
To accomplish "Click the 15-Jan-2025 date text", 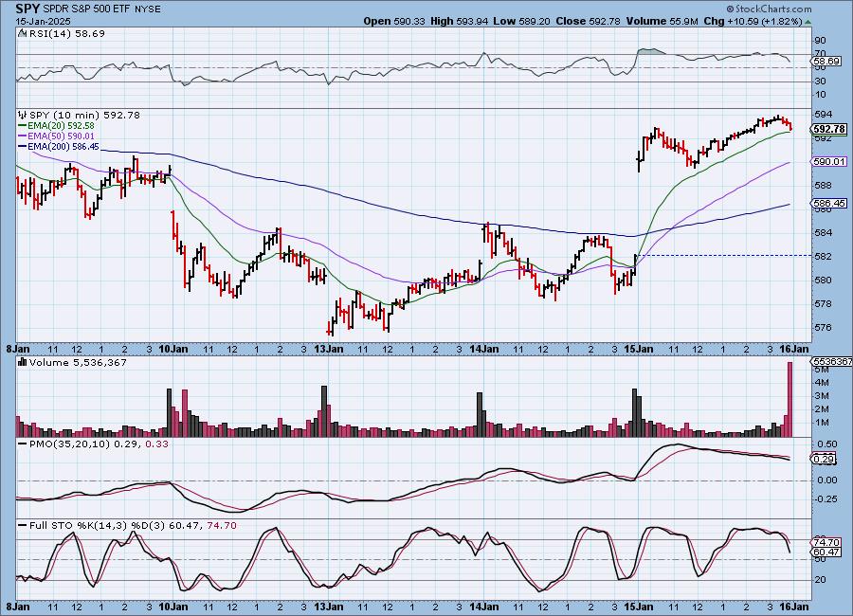I will point(43,21).
